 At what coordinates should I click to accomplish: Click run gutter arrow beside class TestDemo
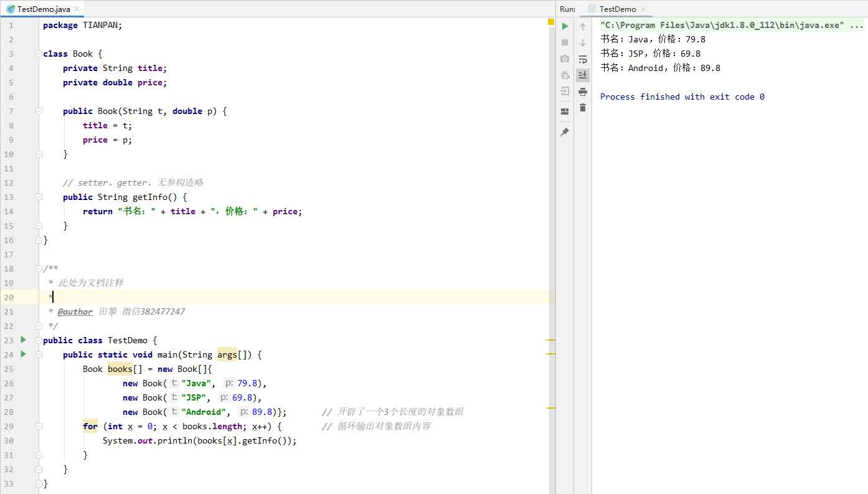coord(24,340)
